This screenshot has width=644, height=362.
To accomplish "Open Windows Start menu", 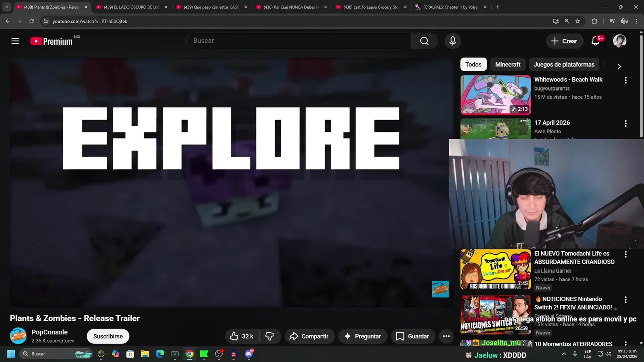I will pos(11,354).
